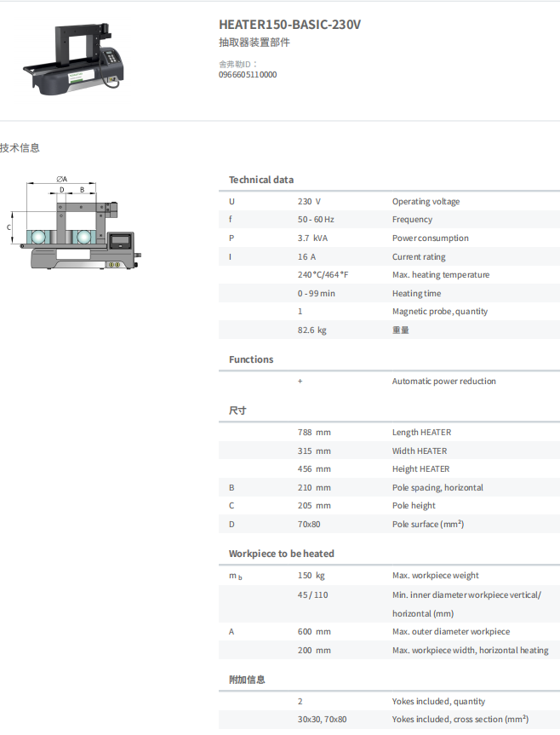
Task: Click the value 230 V
Action: click(x=309, y=202)
